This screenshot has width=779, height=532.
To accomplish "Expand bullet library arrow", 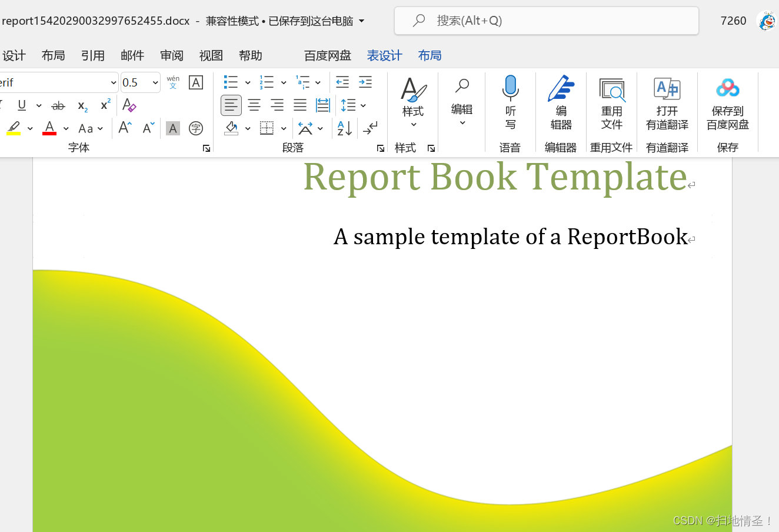I will 248,82.
